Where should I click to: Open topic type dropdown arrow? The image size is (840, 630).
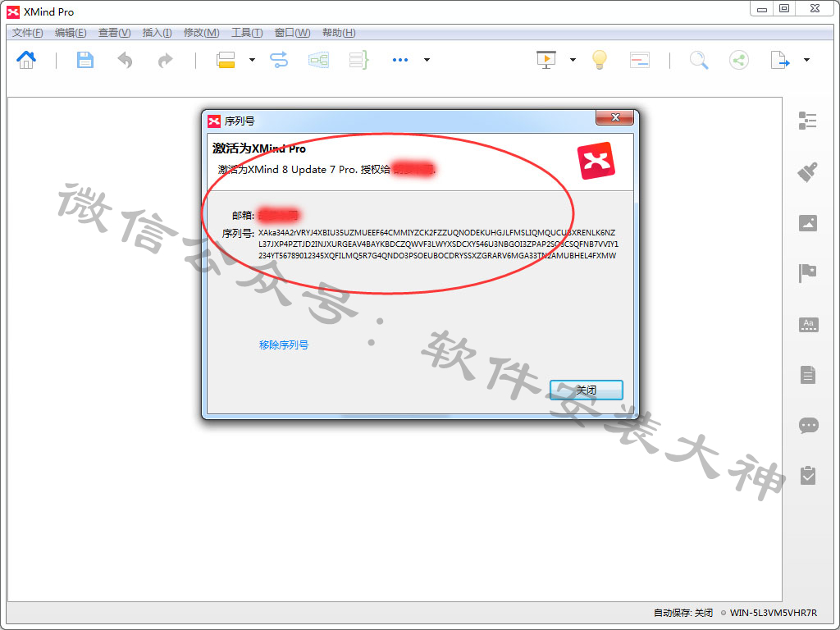tap(252, 60)
